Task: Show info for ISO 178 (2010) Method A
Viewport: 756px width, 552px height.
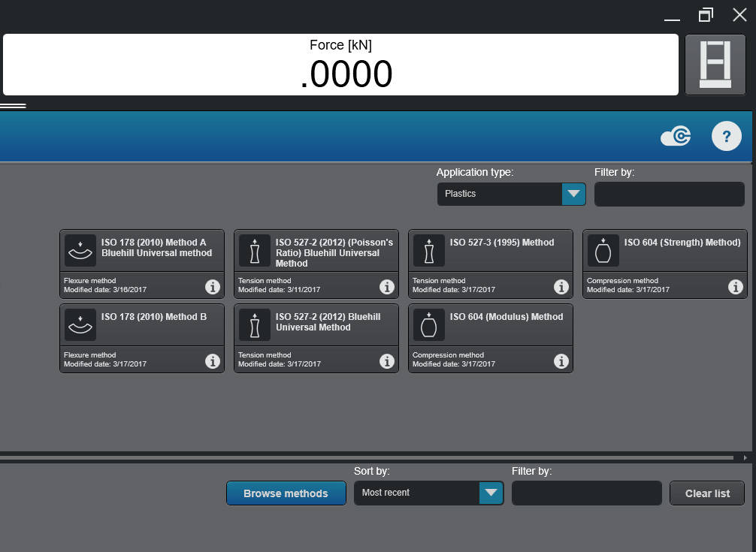Action: coord(213,287)
